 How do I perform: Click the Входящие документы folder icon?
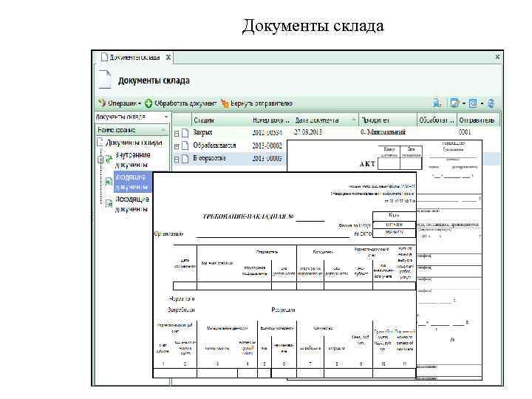click(x=109, y=182)
